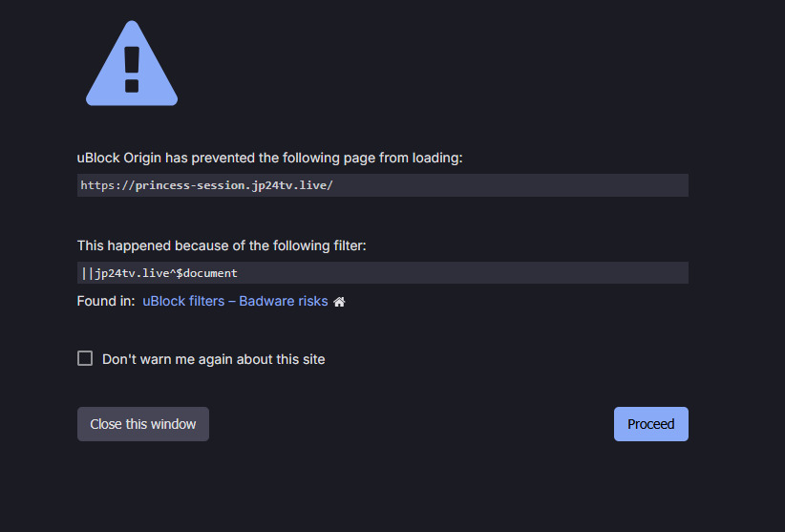Click the blue warning triangle icon
785x532 pixels.
pyautogui.click(x=132, y=64)
